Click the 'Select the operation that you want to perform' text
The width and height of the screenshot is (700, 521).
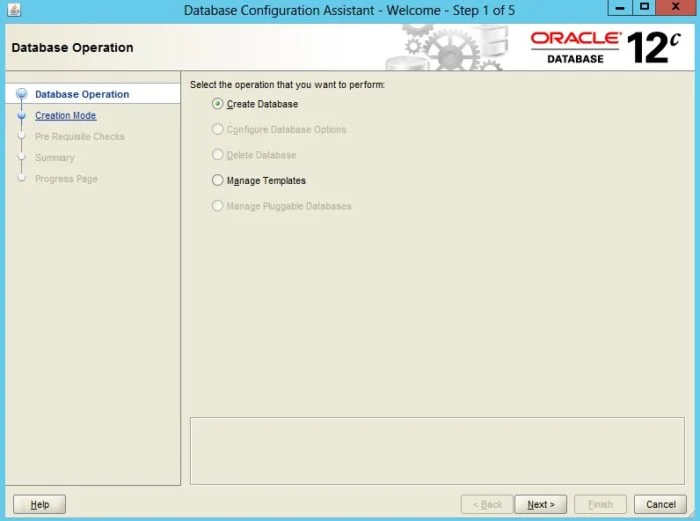(x=288, y=85)
